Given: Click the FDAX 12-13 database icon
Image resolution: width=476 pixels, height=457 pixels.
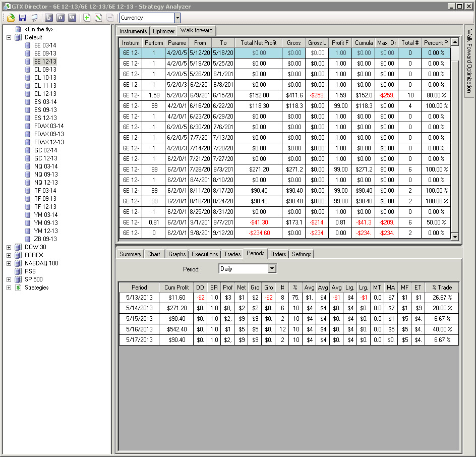Looking at the screenshot, I should tap(28, 142).
